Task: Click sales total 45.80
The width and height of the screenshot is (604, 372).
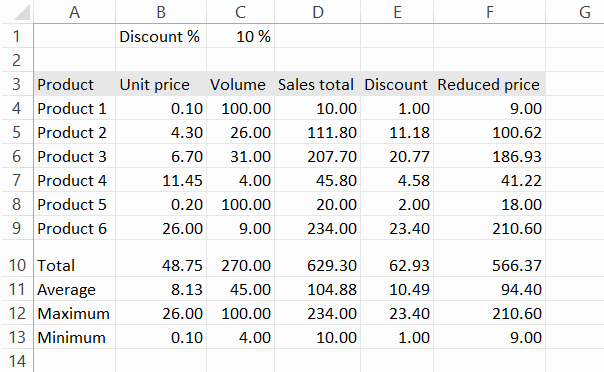Action: click(x=318, y=180)
